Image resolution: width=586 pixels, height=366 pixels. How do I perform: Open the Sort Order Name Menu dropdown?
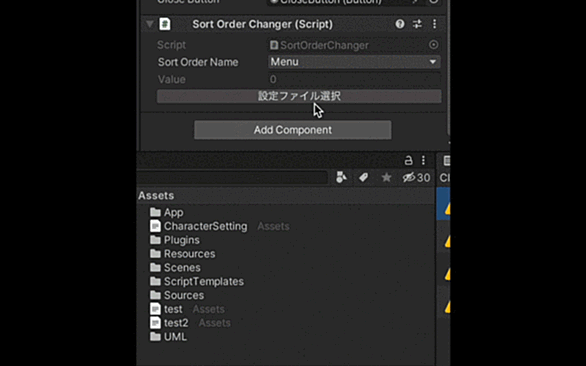tap(354, 62)
